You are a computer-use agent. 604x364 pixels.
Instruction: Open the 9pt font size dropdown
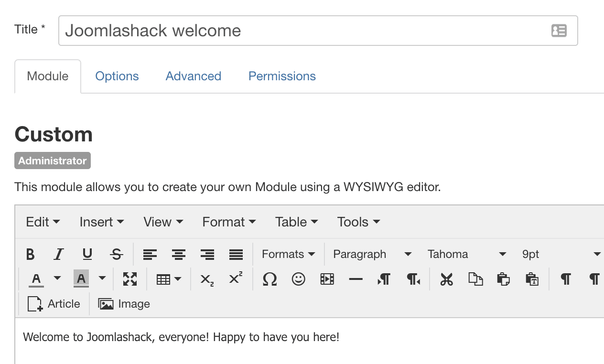click(x=561, y=254)
